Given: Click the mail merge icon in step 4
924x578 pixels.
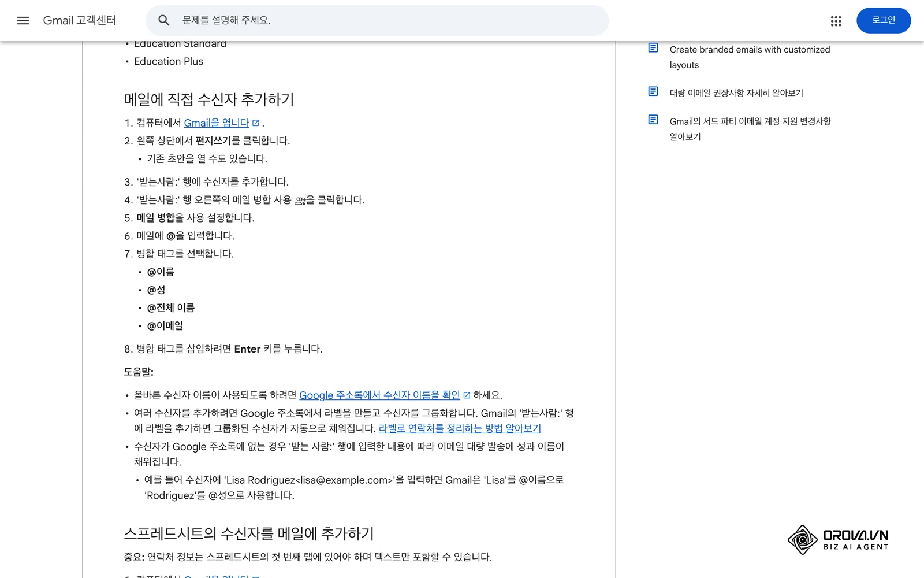Looking at the screenshot, I should (300, 201).
